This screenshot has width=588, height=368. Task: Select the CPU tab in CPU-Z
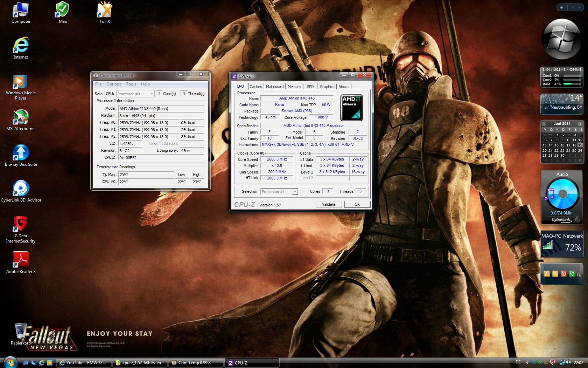click(x=240, y=86)
